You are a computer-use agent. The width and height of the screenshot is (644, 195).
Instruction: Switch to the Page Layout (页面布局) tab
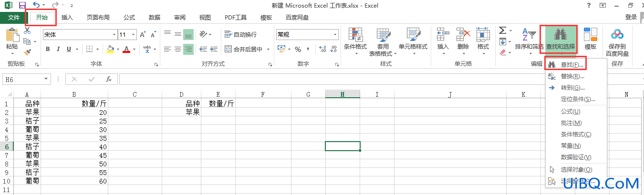[x=98, y=18]
